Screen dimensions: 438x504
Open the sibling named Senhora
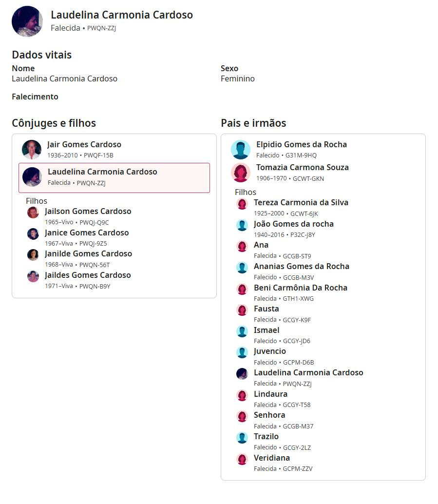pyautogui.click(x=269, y=415)
